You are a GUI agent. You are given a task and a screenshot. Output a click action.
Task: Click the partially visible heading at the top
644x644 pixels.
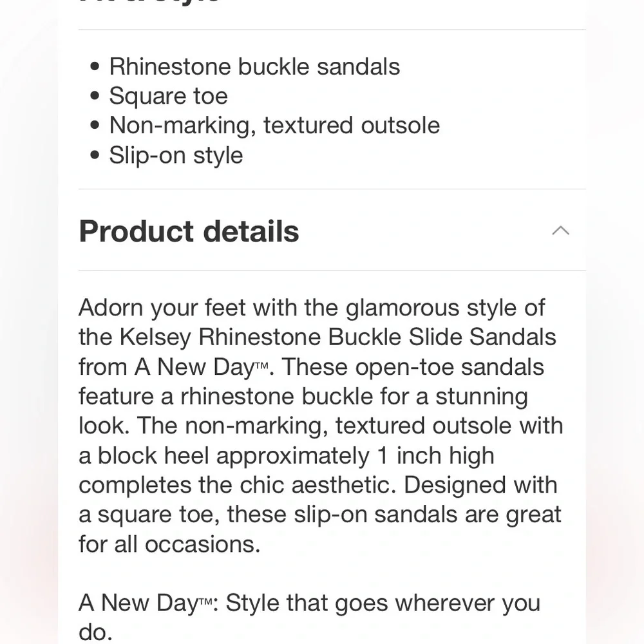[149, 3]
